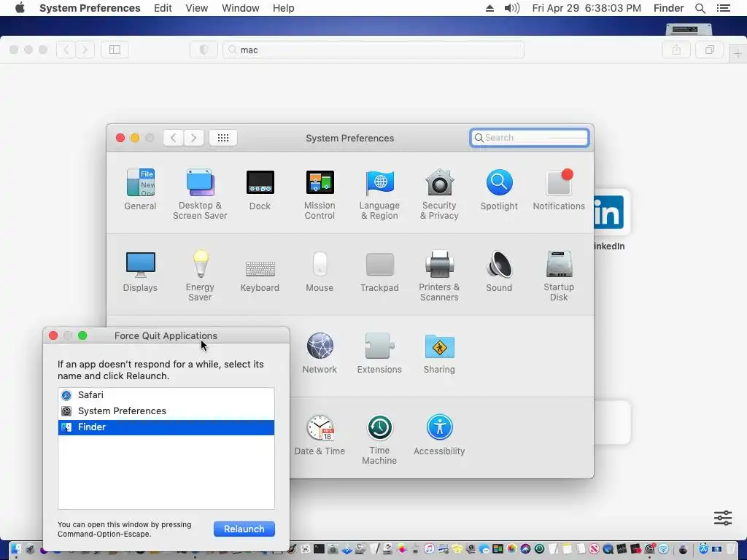This screenshot has height=560, width=747.
Task: Open Displays preferences pane
Action: (x=140, y=271)
